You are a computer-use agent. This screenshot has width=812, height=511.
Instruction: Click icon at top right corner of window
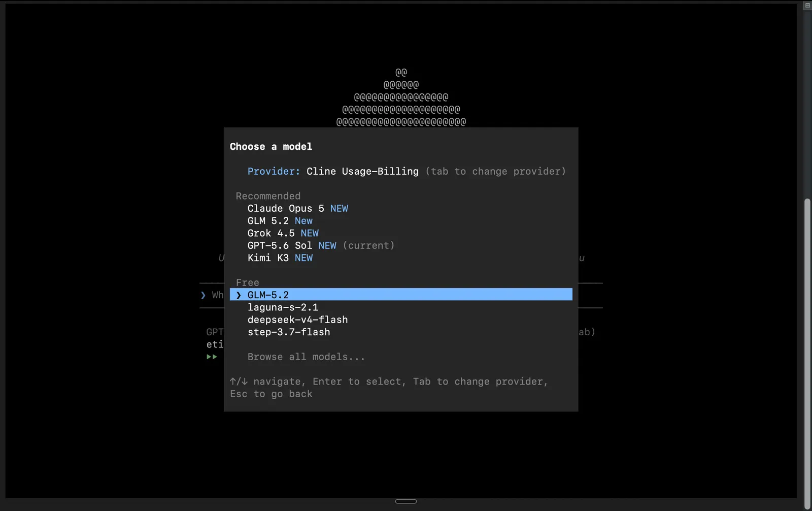[807, 6]
